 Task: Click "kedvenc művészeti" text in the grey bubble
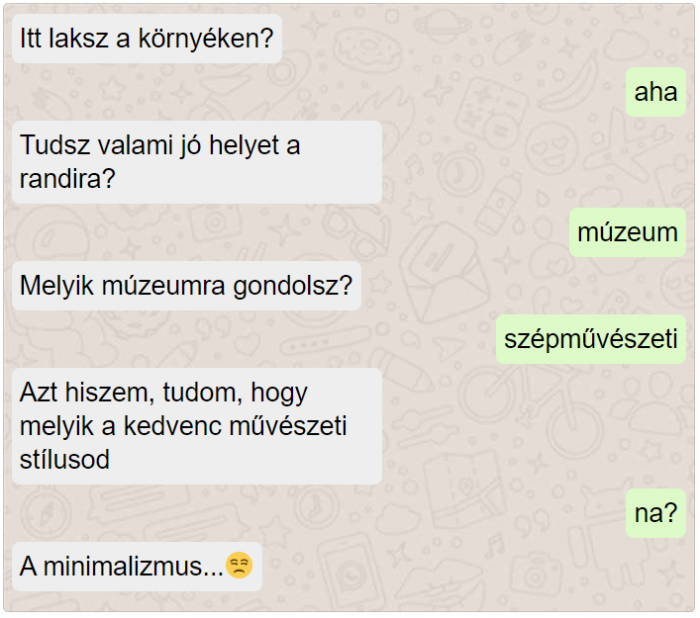235,426
